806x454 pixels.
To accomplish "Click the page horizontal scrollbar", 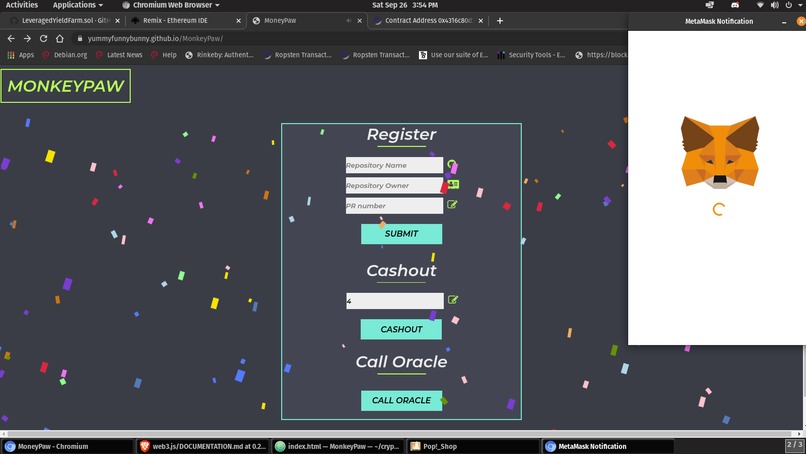I will 401,434.
